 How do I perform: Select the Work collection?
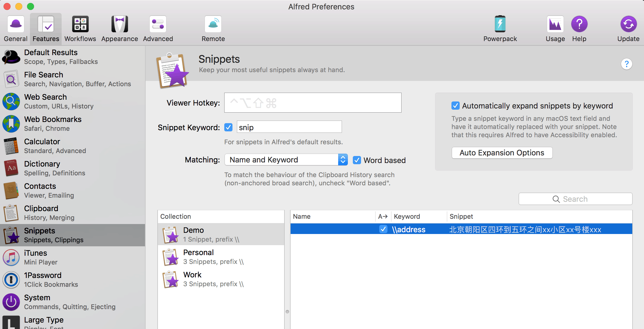click(x=221, y=279)
